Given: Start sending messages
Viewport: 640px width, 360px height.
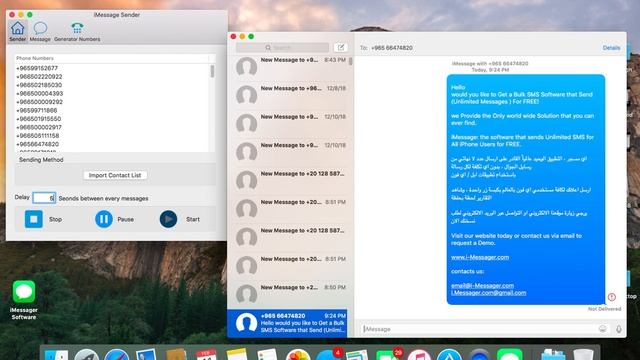Looking at the screenshot, I should pos(168,219).
